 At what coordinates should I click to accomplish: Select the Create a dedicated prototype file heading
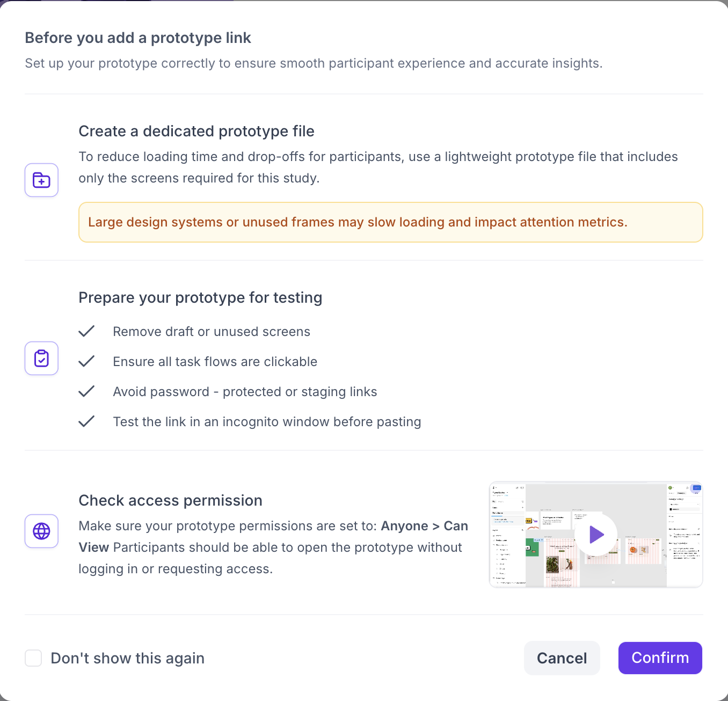coord(196,131)
